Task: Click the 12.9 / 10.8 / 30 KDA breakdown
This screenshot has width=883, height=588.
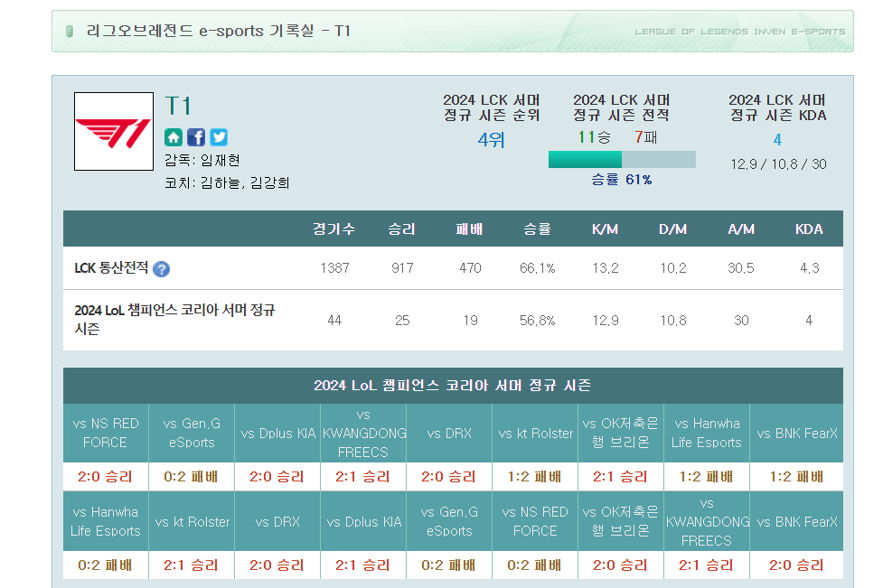Action: pos(778,164)
